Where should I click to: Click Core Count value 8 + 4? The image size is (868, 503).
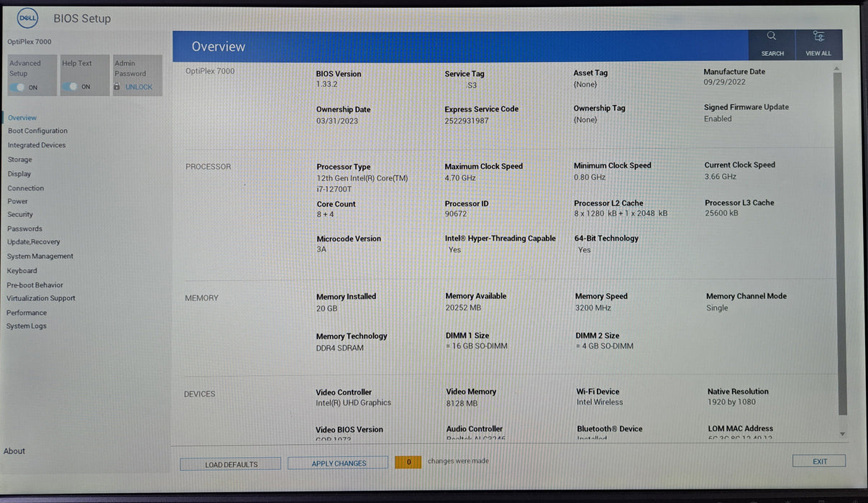click(326, 215)
